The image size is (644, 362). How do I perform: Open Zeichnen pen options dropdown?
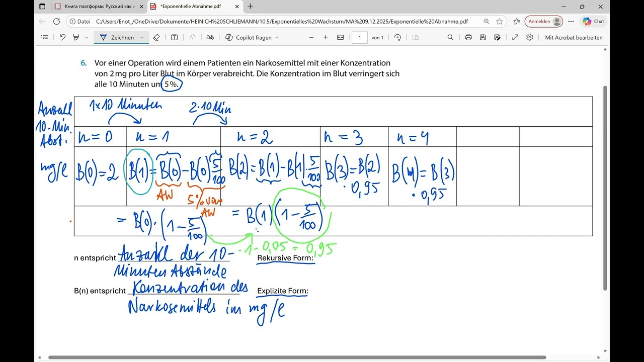(142, 38)
